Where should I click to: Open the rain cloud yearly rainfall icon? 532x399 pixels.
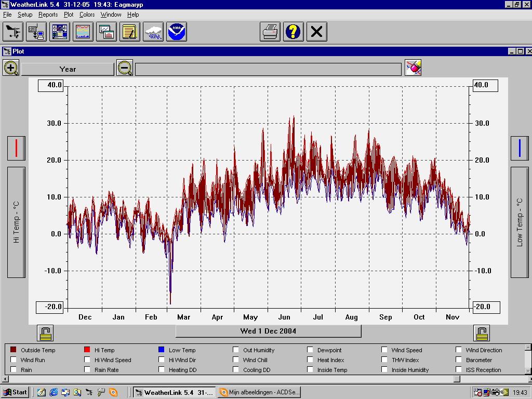click(153, 32)
